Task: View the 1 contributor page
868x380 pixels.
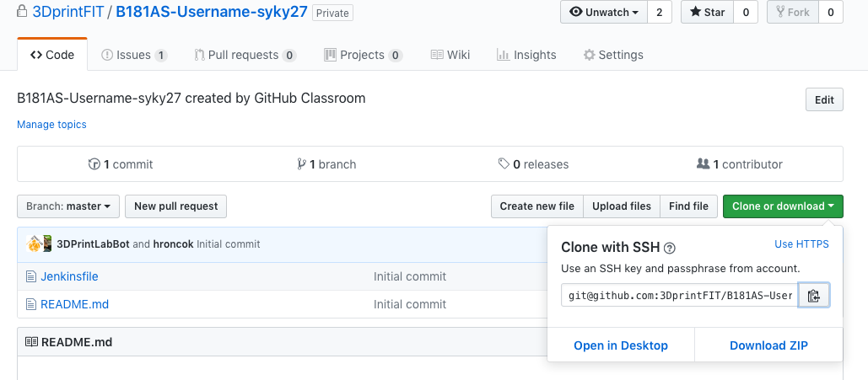Action: [740, 164]
